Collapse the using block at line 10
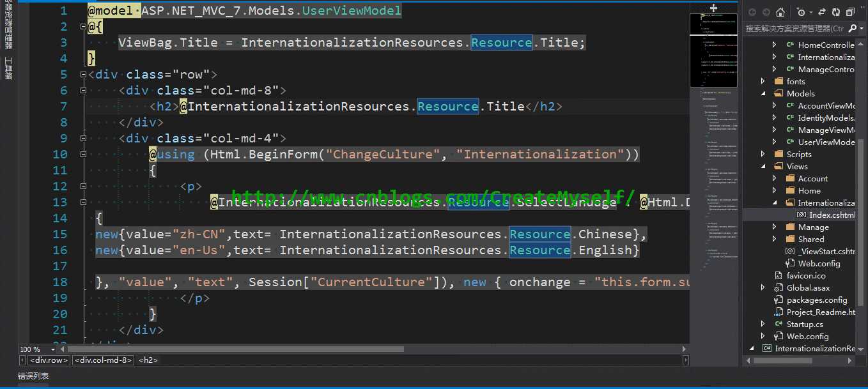The height and width of the screenshot is (389, 868). coord(82,155)
